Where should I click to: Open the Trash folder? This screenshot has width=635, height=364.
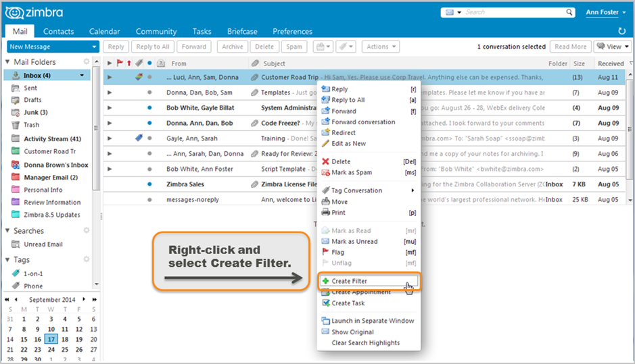point(31,125)
